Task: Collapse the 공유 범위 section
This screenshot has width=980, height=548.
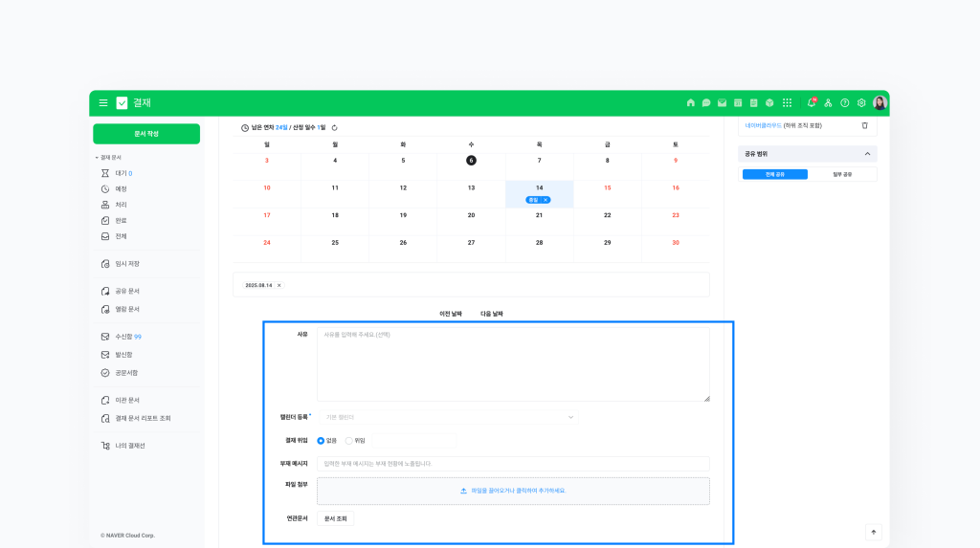Action: click(867, 153)
